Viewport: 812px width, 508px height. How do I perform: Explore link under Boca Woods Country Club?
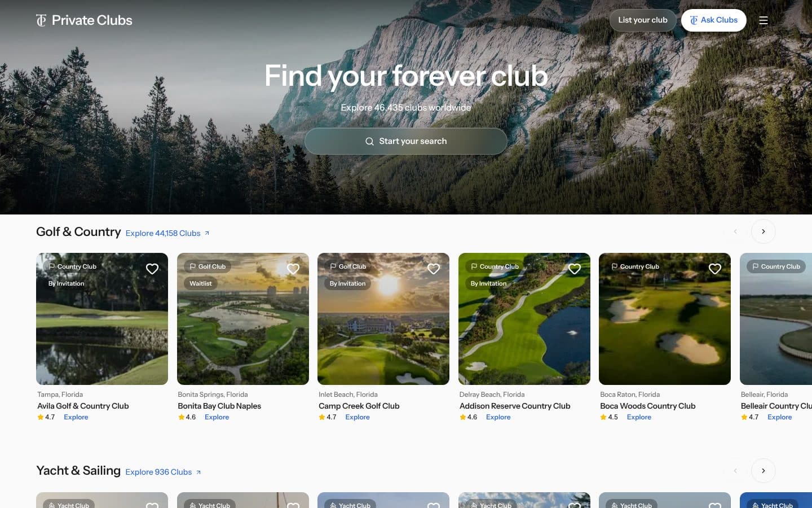pos(639,417)
